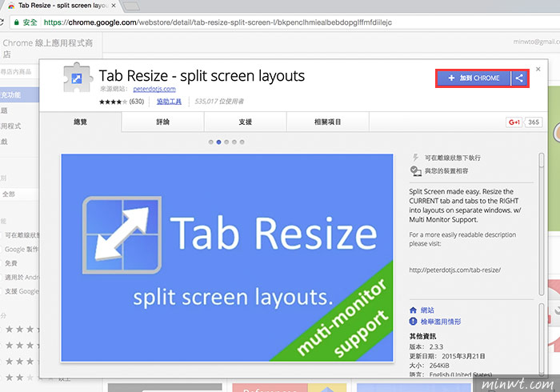Click the share icon beside Add to Chrome
This screenshot has width=560, height=392.
[520, 78]
